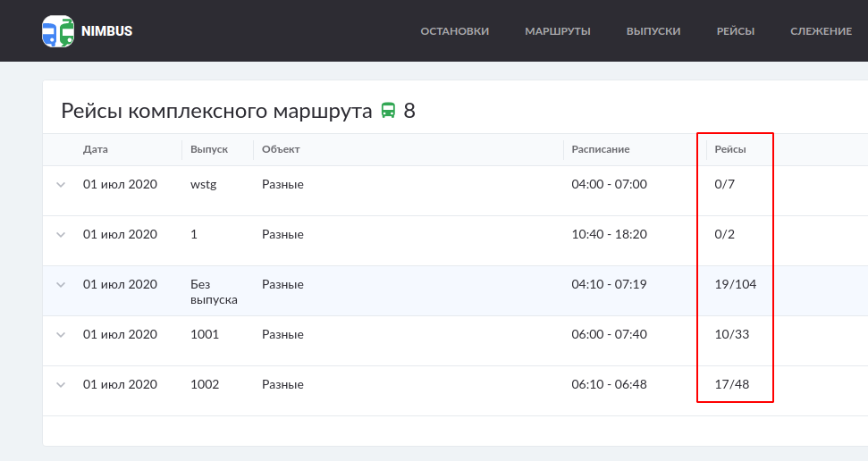The image size is (868, 461).
Task: Expand the row for выпуск 1
Action: pyautogui.click(x=61, y=235)
